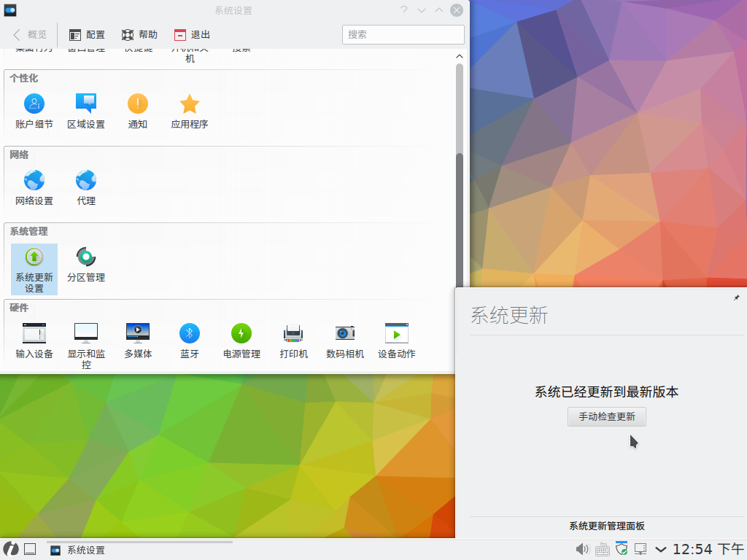
Task: Expand hidden system tray icons
Action: coord(660,550)
